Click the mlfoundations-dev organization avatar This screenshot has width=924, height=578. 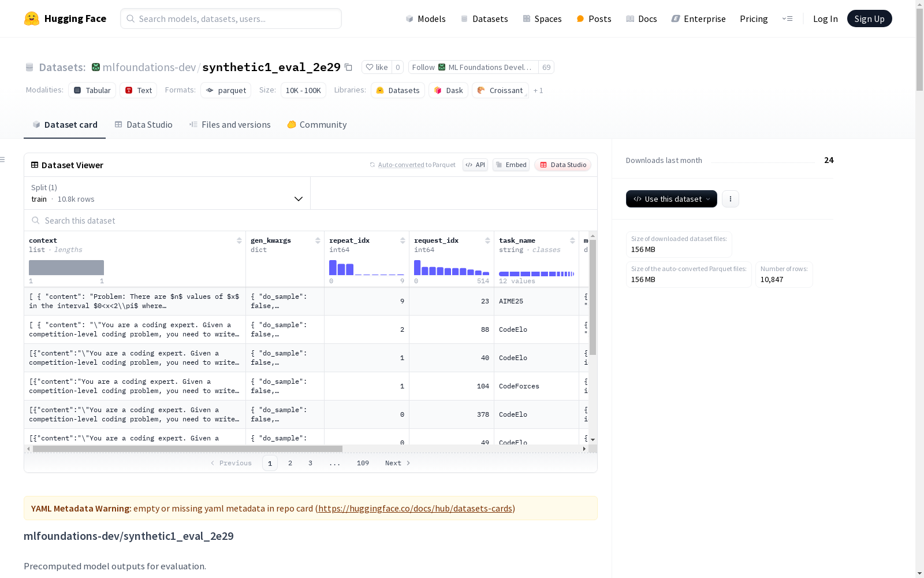pos(96,67)
